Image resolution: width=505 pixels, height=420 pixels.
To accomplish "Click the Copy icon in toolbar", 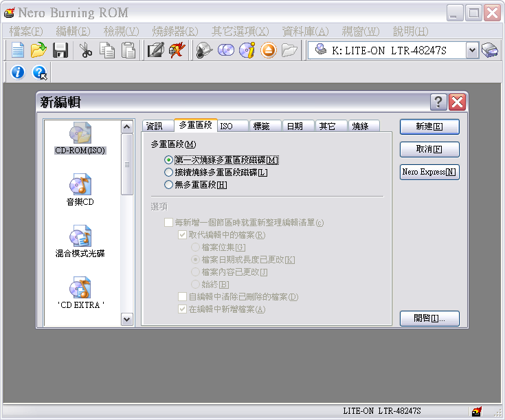I will (107, 50).
